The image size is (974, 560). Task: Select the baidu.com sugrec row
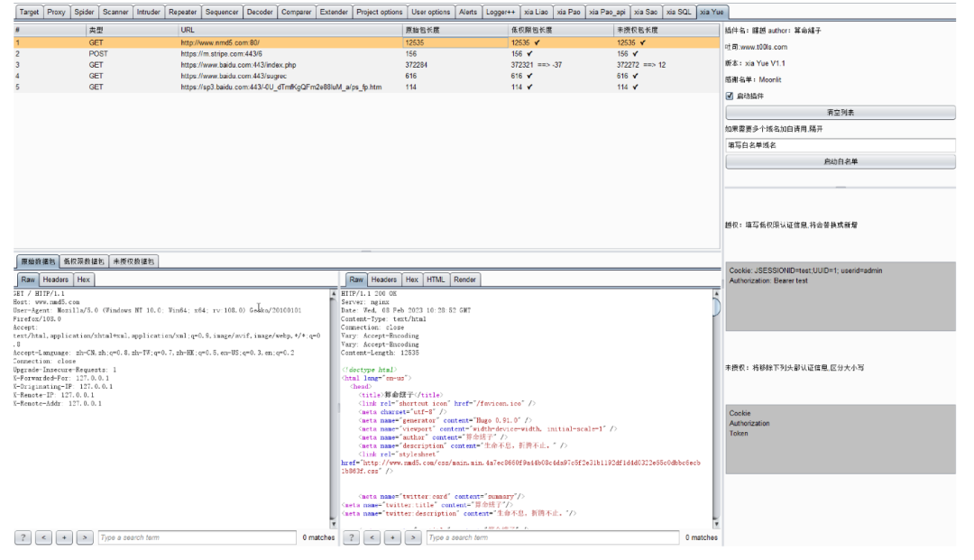pyautogui.click(x=366, y=76)
